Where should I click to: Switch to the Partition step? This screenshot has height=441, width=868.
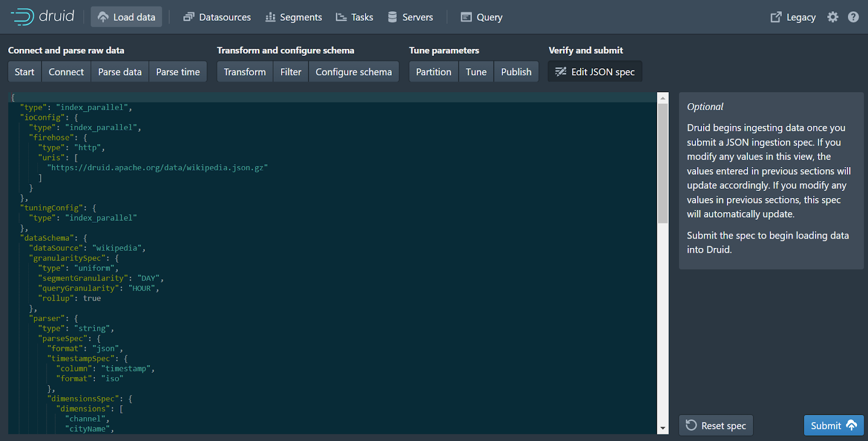click(x=433, y=72)
